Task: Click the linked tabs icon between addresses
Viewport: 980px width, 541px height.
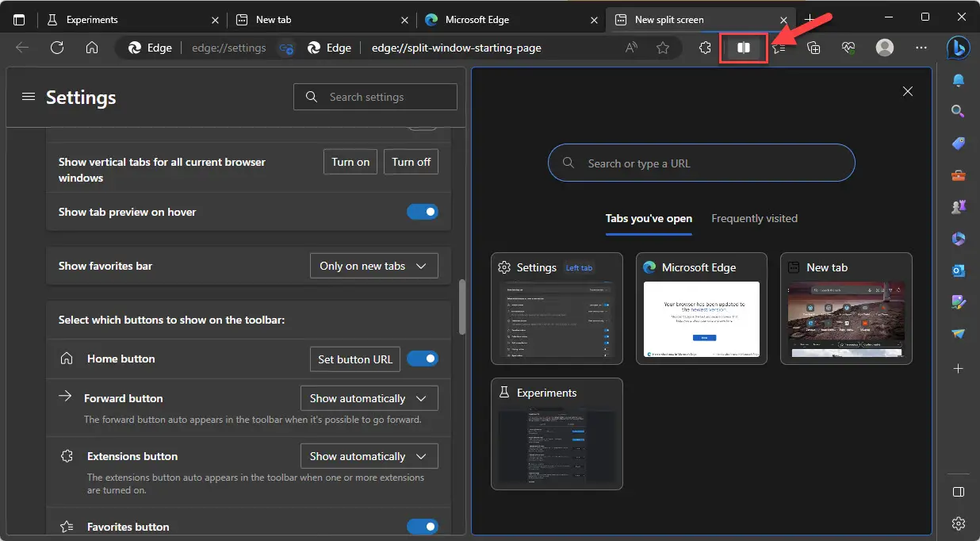Action: click(x=286, y=48)
